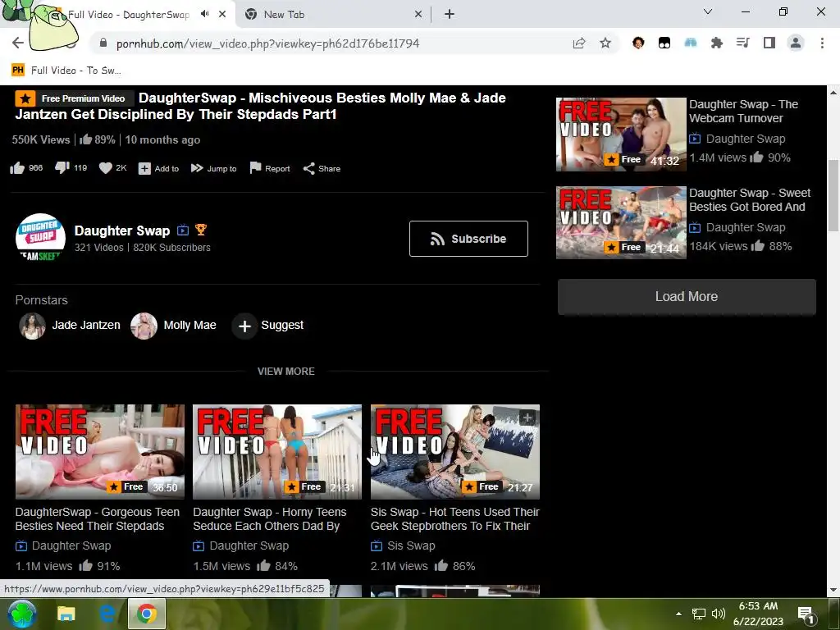Open the thumbnail with 21:31 duration
Image resolution: width=840 pixels, height=630 pixels.
277,452
